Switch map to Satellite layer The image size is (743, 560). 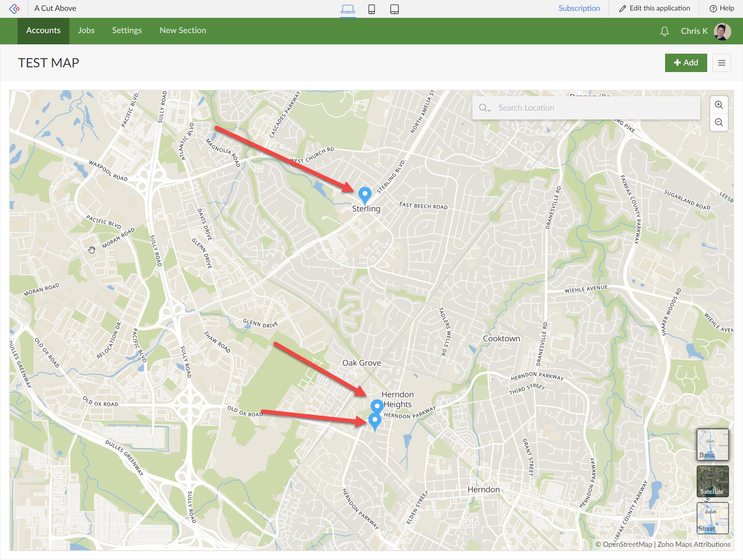point(713,481)
